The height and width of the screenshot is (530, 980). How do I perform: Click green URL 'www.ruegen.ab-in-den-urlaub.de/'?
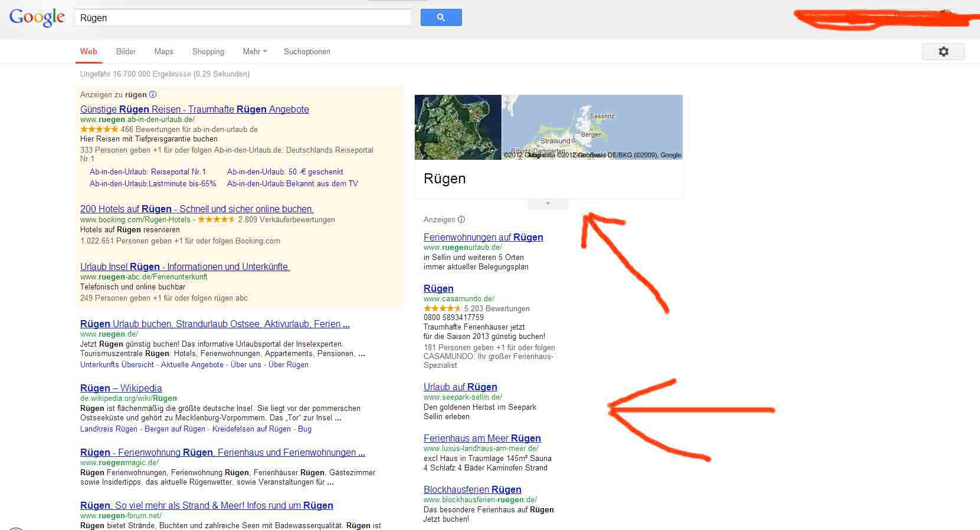tap(137, 120)
